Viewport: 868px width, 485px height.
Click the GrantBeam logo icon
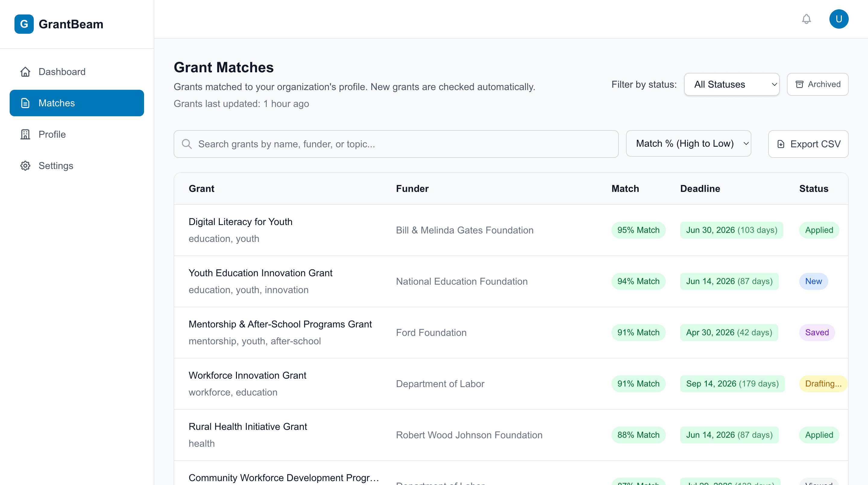[x=24, y=24]
